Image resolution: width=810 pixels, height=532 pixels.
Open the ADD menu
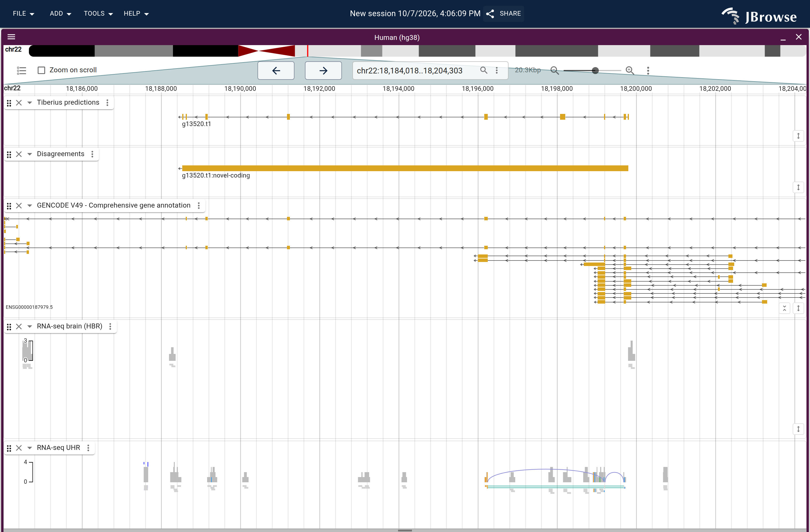60,14
